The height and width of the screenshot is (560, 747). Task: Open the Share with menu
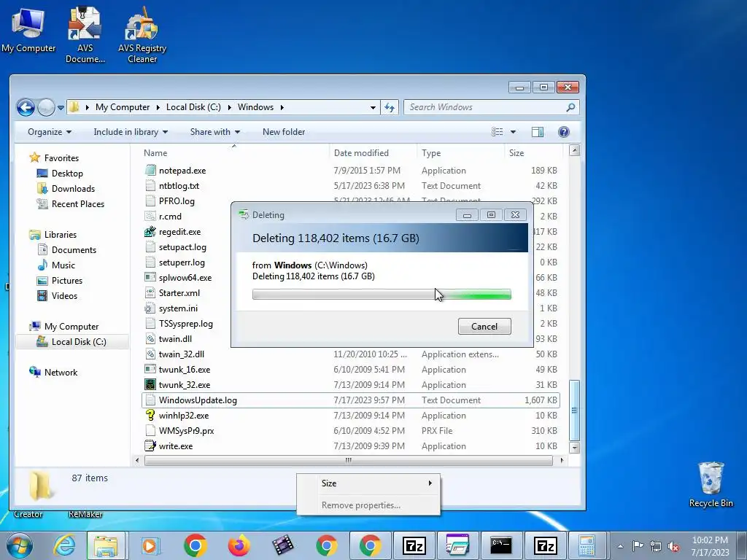point(215,132)
